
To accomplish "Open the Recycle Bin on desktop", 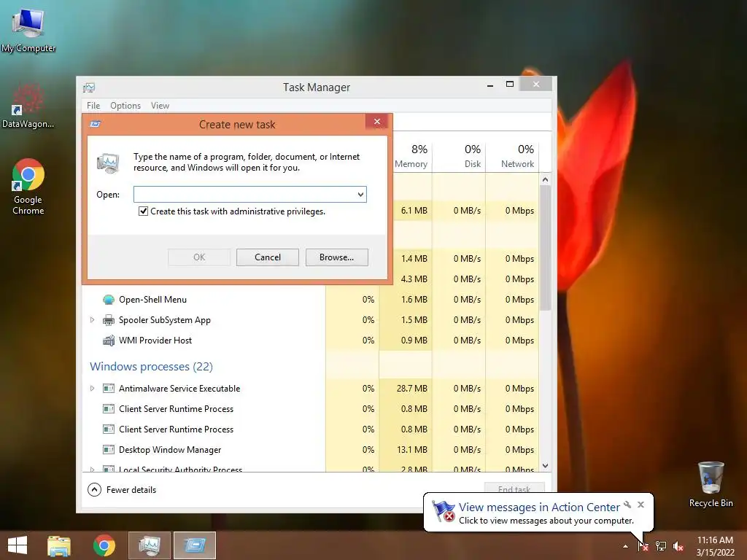I will coord(711,484).
